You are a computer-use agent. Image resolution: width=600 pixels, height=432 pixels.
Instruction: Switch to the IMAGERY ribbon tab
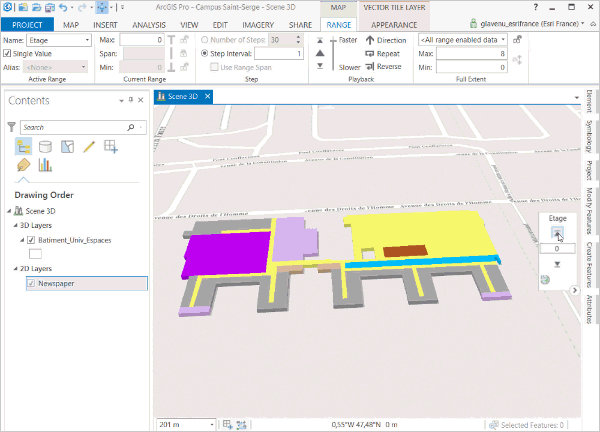(x=258, y=25)
